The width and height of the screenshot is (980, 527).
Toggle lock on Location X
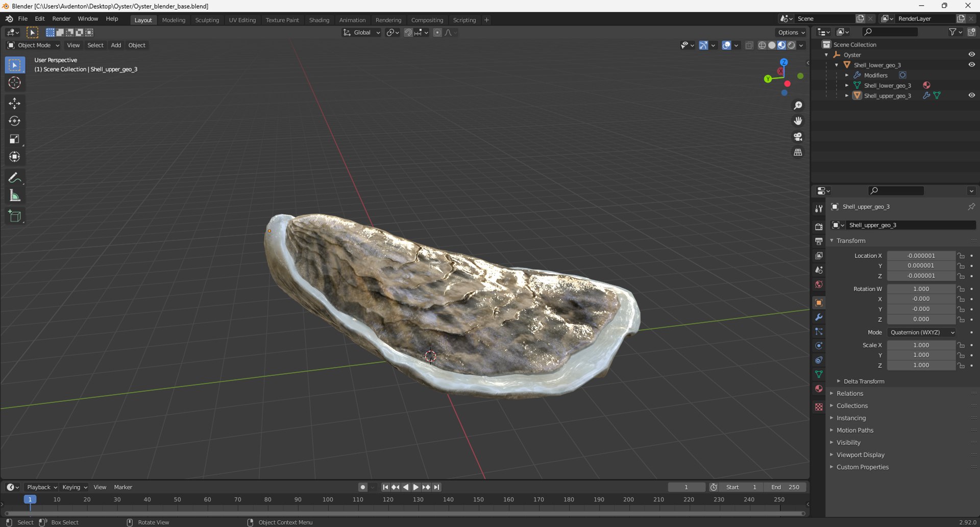point(961,256)
